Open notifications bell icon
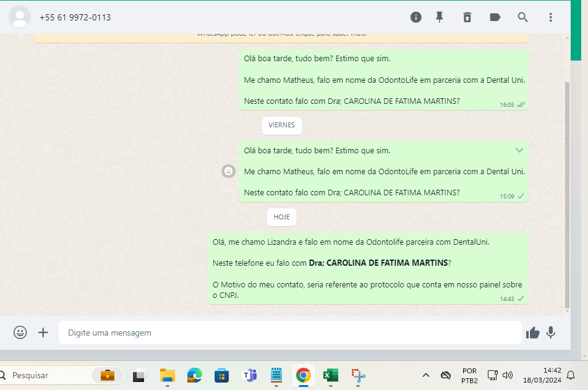Viewport: 588px width, 390px height. click(x=571, y=375)
